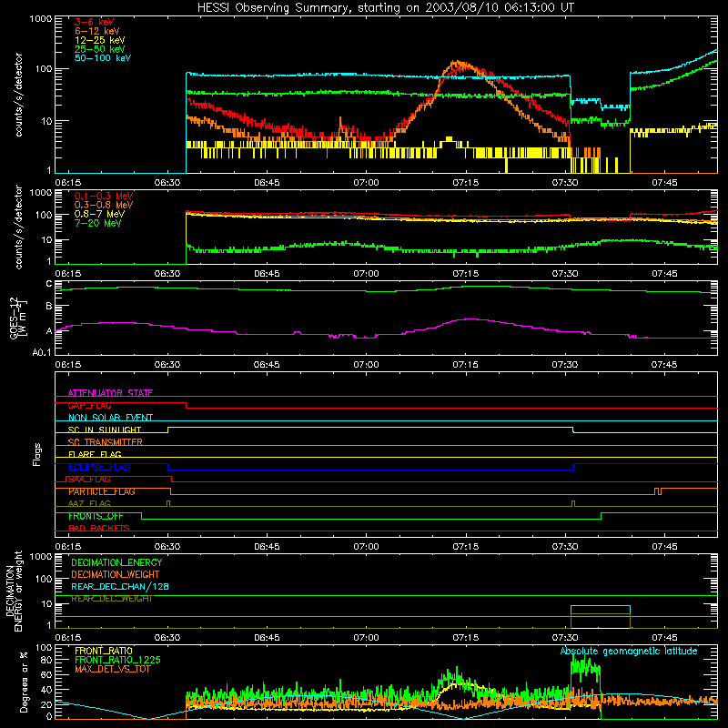This screenshot has height=728, width=728.
Task: Select the PARTICLE_FLAG label
Action: 102,491
